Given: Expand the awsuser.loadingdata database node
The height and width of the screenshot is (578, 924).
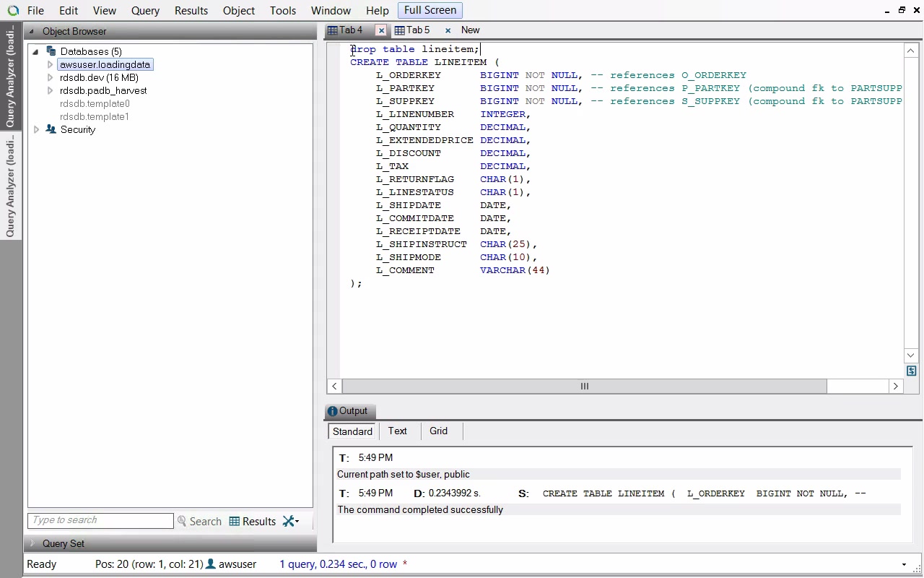Looking at the screenshot, I should [50, 64].
